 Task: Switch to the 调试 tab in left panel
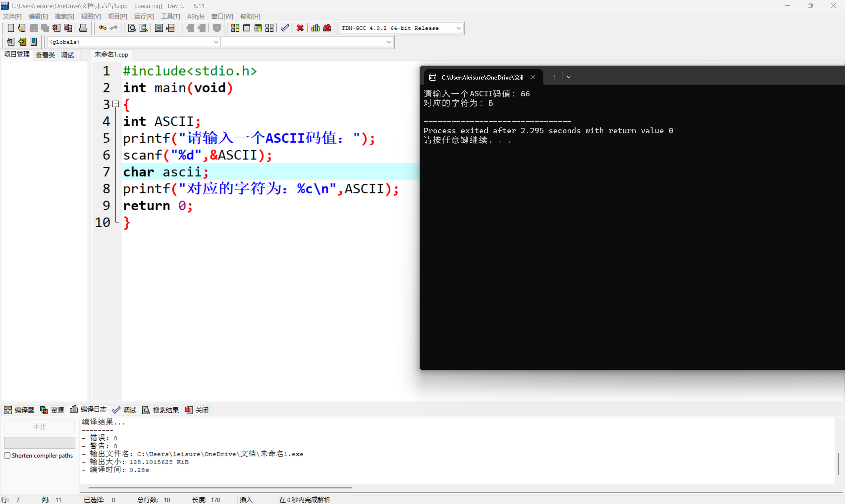67,55
